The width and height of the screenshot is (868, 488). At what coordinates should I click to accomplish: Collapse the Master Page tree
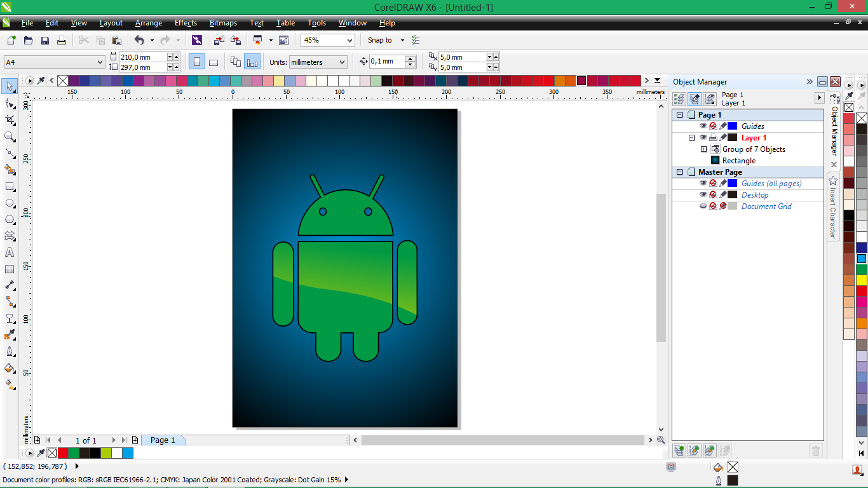(x=679, y=172)
